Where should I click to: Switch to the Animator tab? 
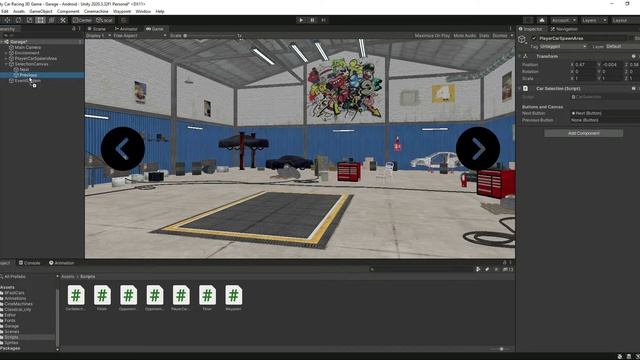[126, 29]
